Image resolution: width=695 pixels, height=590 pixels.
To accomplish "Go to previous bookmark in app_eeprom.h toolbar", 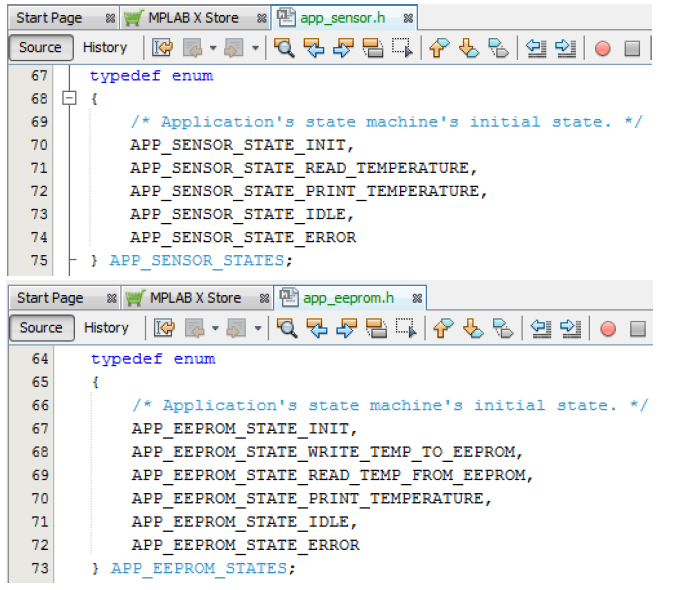I will pyautogui.click(x=443, y=328).
